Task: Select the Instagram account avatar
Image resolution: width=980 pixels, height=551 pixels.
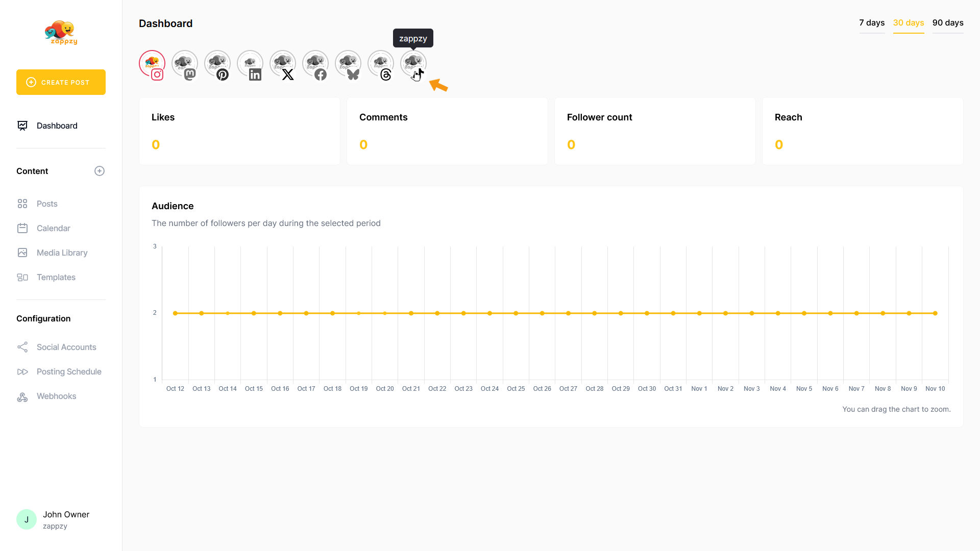Action: tap(152, 64)
